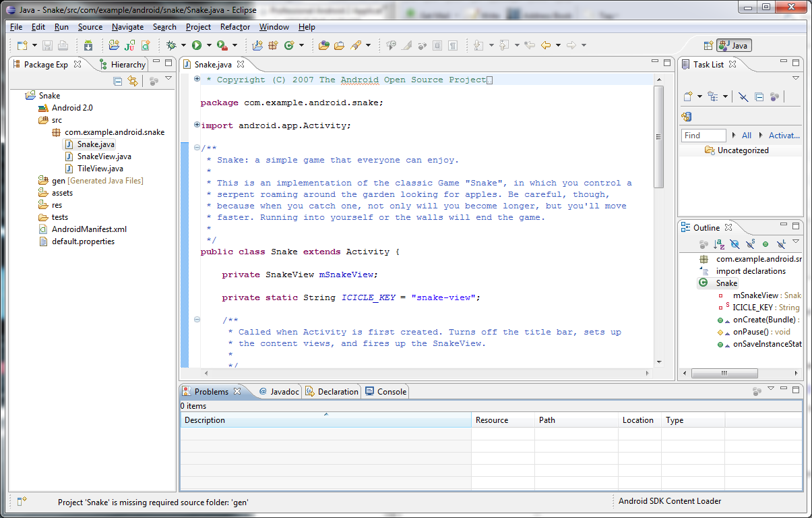Click the New Java Package icon

[x=273, y=45]
